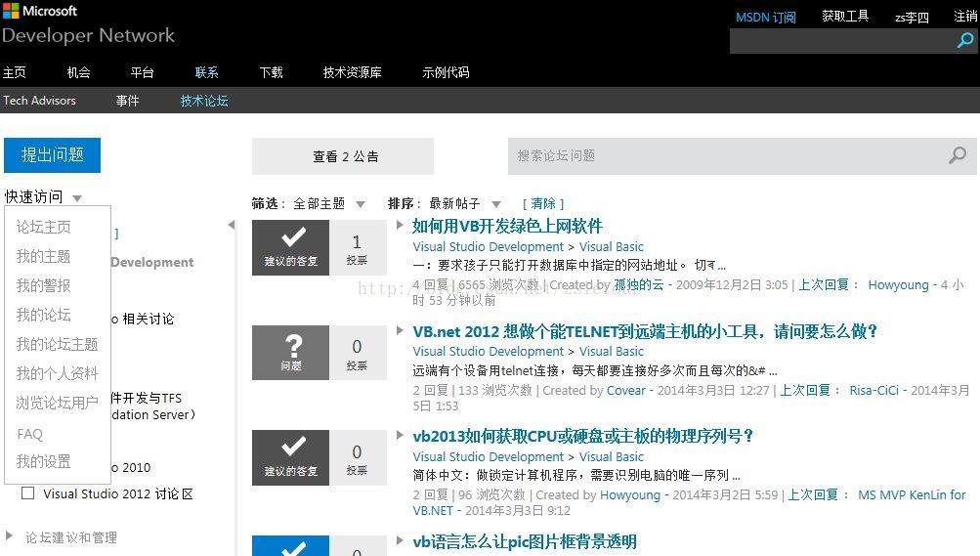Click the 建议的答复 badge on the VB绿色上网软件 thread
The height and width of the screenshot is (556, 980).
pos(290,247)
